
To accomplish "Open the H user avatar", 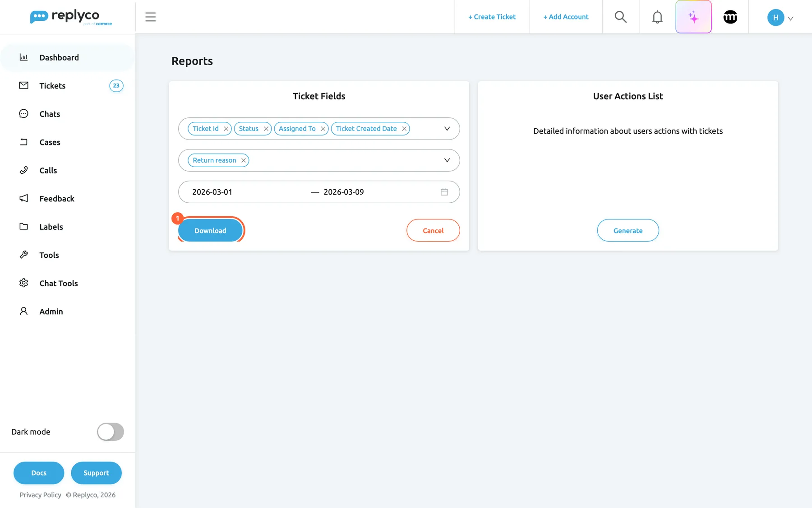I will (x=775, y=18).
